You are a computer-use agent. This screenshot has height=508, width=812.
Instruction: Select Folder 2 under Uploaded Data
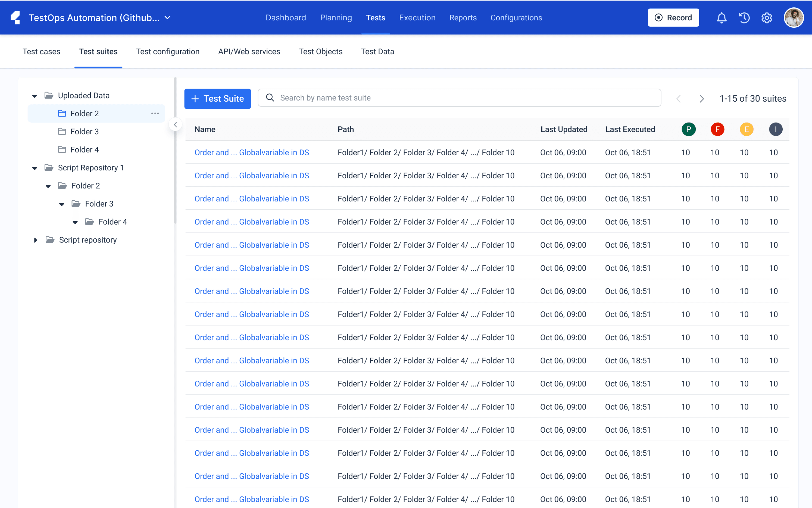96,114
